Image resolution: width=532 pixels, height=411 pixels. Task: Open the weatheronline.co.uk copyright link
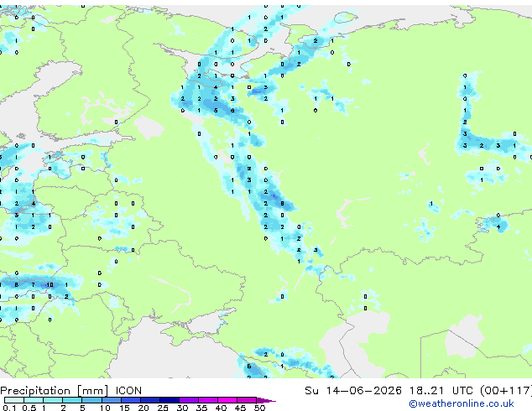[461, 403]
